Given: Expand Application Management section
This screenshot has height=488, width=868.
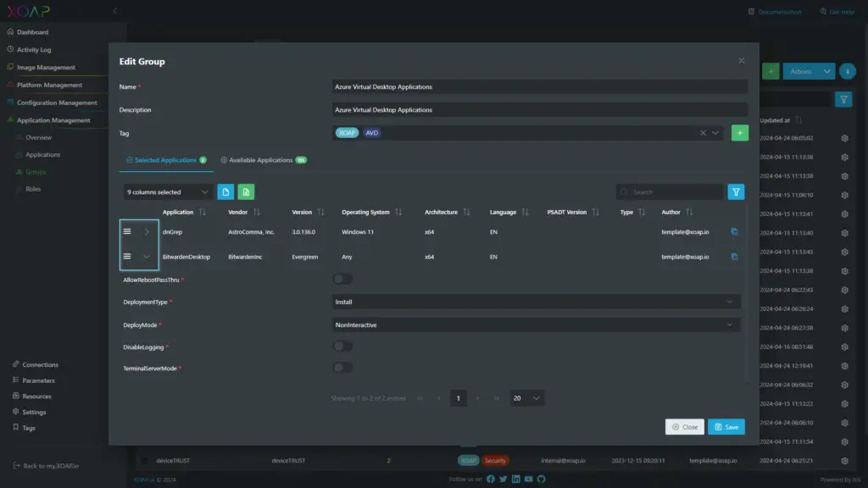Looking at the screenshot, I should [53, 120].
